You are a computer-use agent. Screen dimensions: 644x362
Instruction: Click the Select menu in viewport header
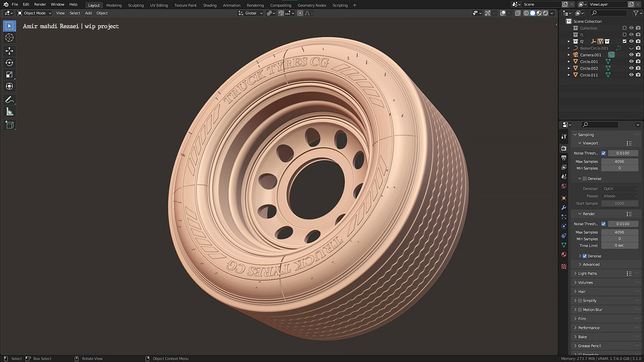[x=74, y=13]
